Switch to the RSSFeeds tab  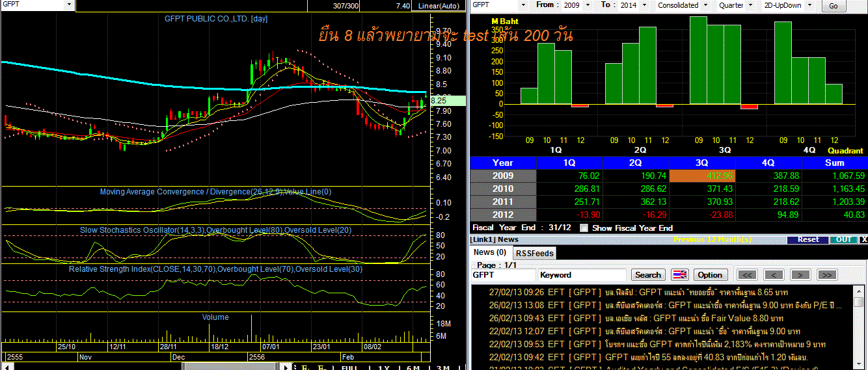535,253
